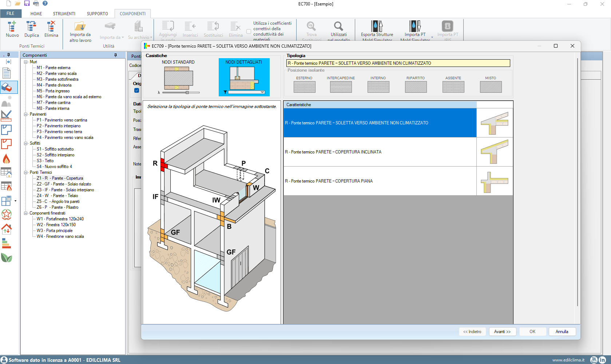Collapse the Ponti Termici tree node
The height and width of the screenshot is (364, 611).
tap(26, 172)
